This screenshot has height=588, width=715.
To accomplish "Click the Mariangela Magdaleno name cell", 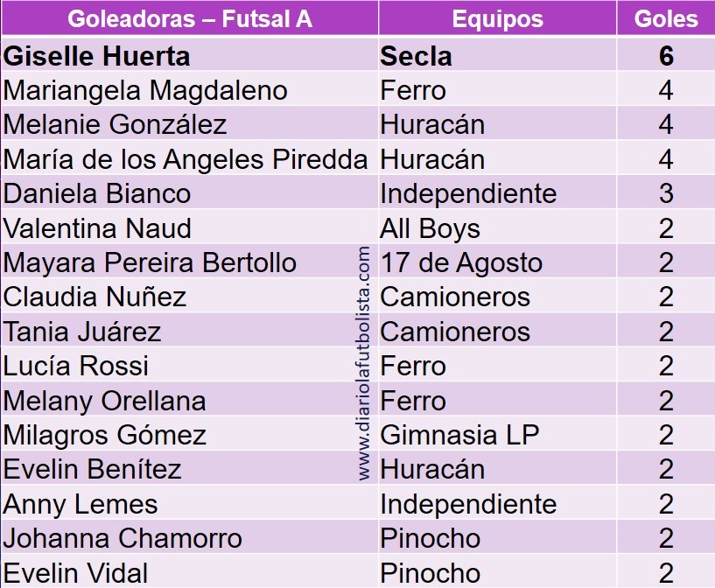I will click(145, 90).
